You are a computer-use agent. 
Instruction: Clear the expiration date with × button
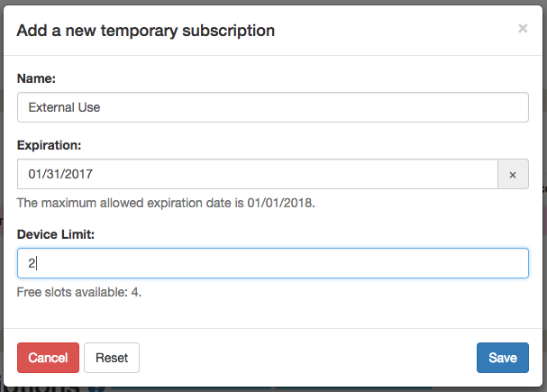pos(513,174)
